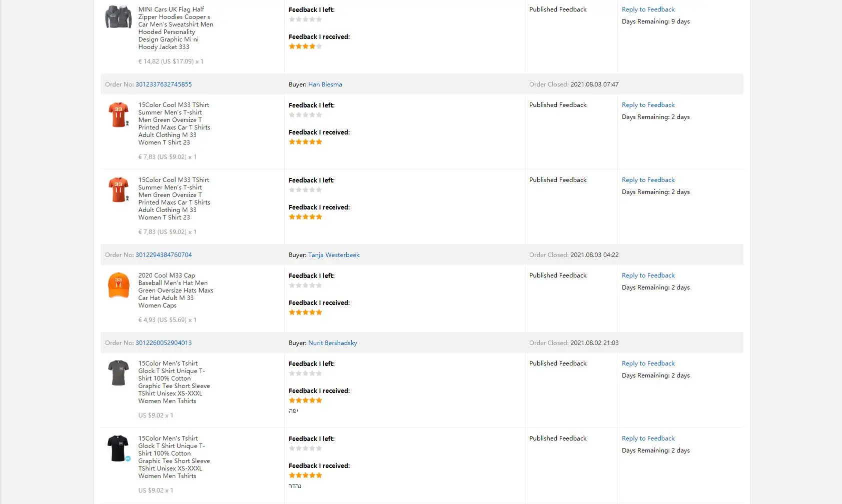Open MINI Cars UK Flag Hoodies product title
Image resolution: width=842 pixels, height=504 pixels.
click(x=176, y=28)
